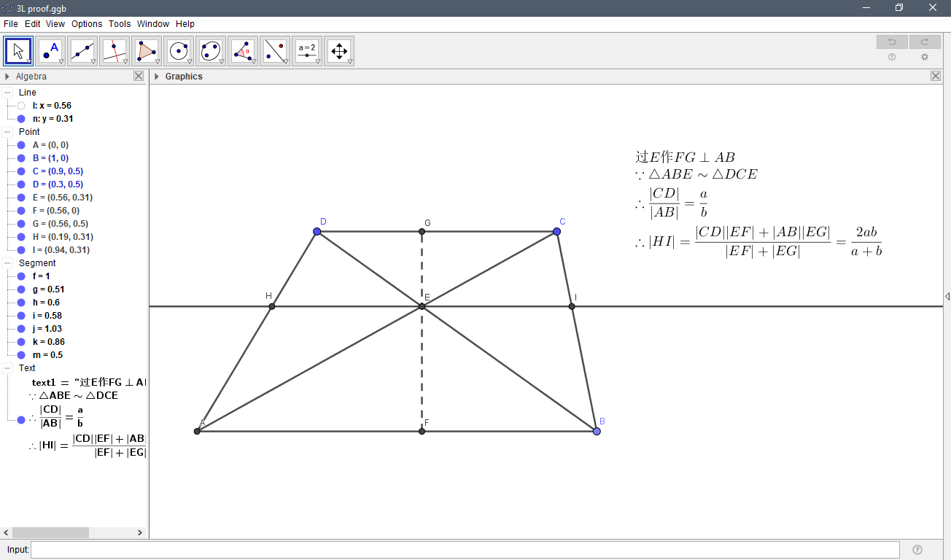Viewport: 951px width, 560px height.
Task: Collapse the Segment section in Algebra panel
Action: point(7,262)
